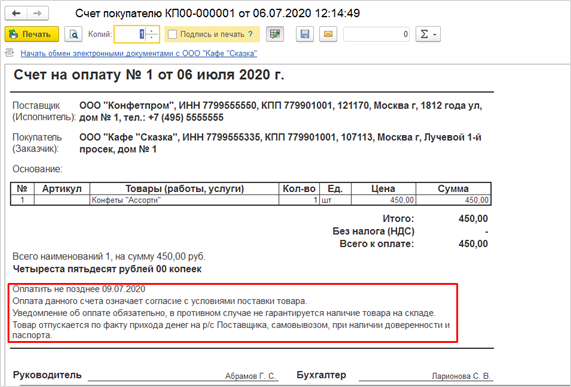Expand the sigma sum dropdown
The width and height of the screenshot is (571, 387).
click(x=428, y=34)
